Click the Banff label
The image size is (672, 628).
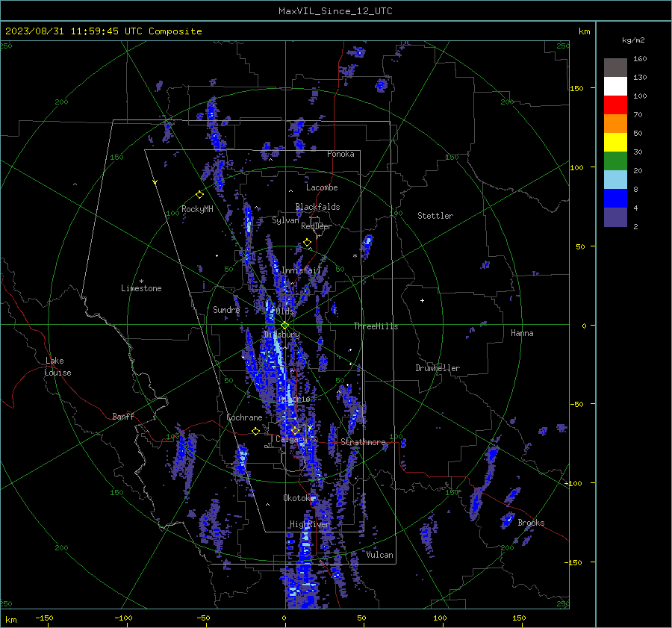pyautogui.click(x=123, y=416)
